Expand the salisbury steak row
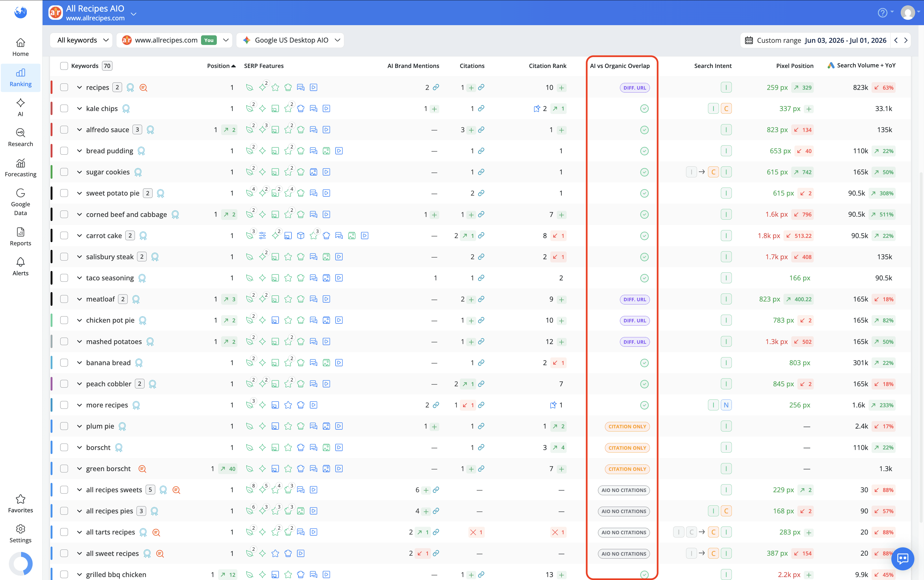924x580 pixels. coord(79,257)
